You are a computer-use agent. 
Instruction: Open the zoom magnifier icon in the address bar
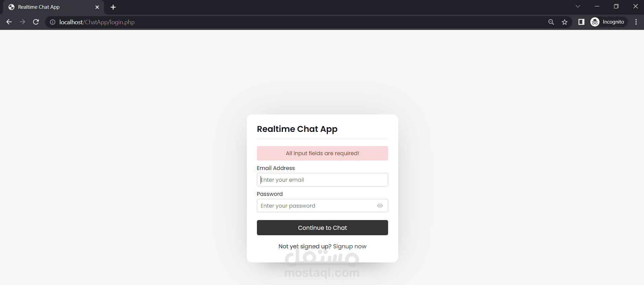click(x=551, y=22)
